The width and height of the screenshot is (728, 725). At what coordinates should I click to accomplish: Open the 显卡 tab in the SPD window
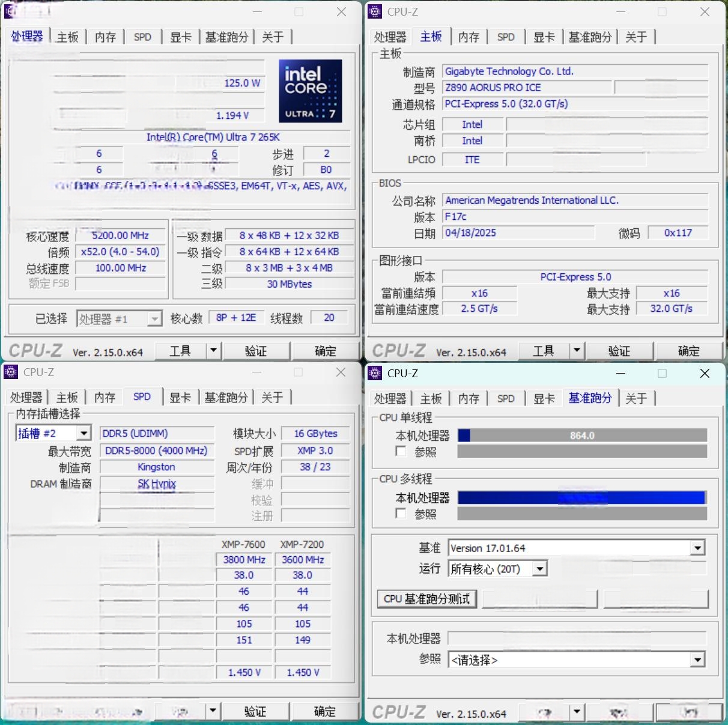(x=180, y=398)
